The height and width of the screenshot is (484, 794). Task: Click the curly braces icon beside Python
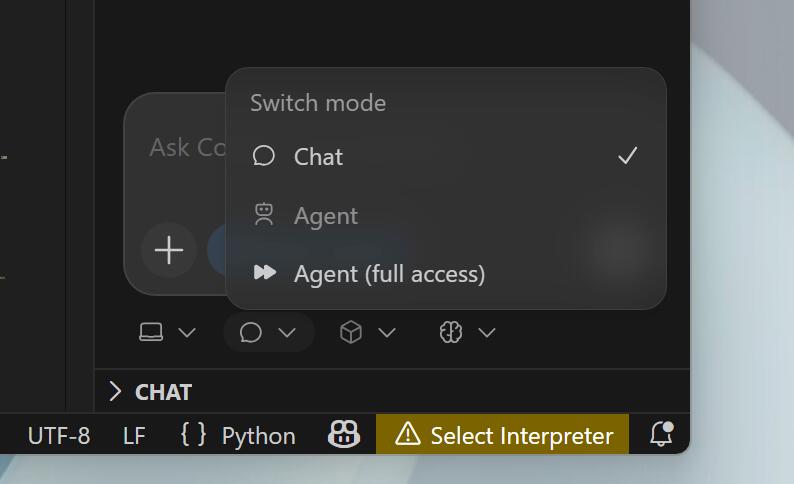pos(193,435)
